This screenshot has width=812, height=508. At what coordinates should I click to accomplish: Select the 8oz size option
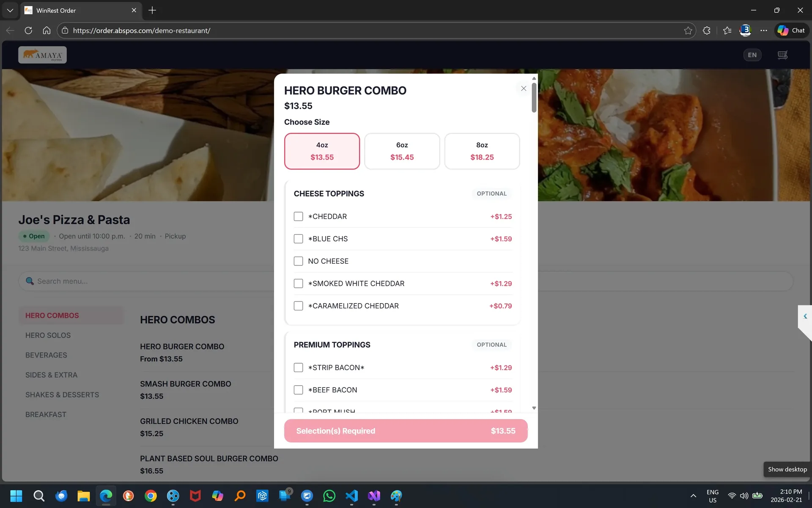click(482, 151)
